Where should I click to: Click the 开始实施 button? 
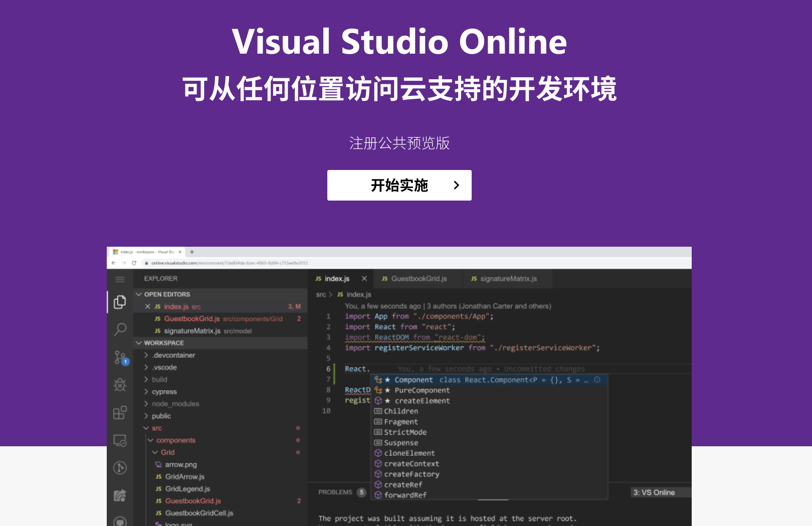pyautogui.click(x=399, y=186)
